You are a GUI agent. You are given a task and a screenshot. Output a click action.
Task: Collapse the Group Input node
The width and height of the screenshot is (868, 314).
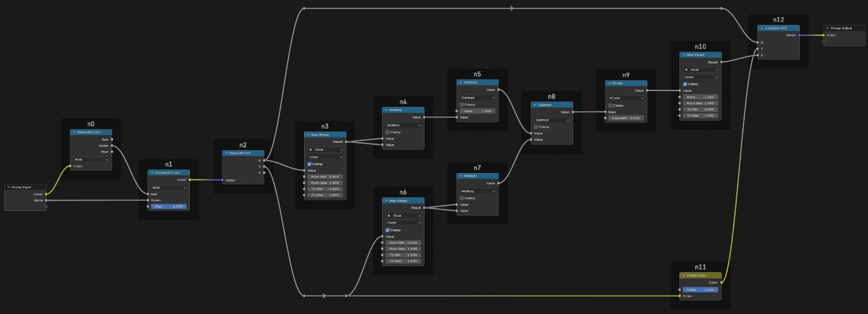click(x=9, y=187)
